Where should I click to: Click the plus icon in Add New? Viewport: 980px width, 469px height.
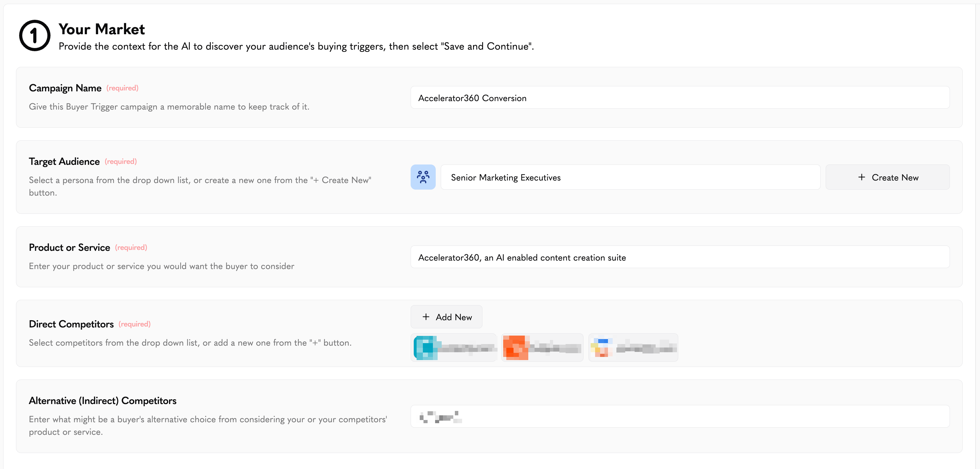click(426, 317)
